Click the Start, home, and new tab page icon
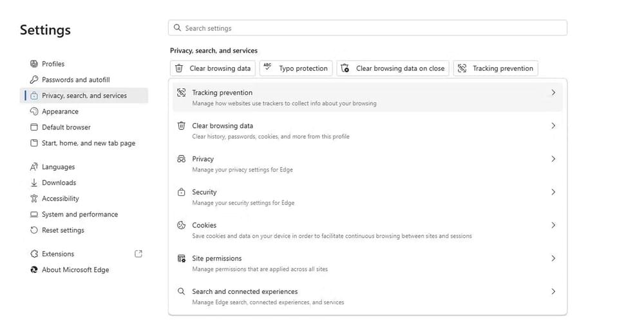 click(34, 143)
